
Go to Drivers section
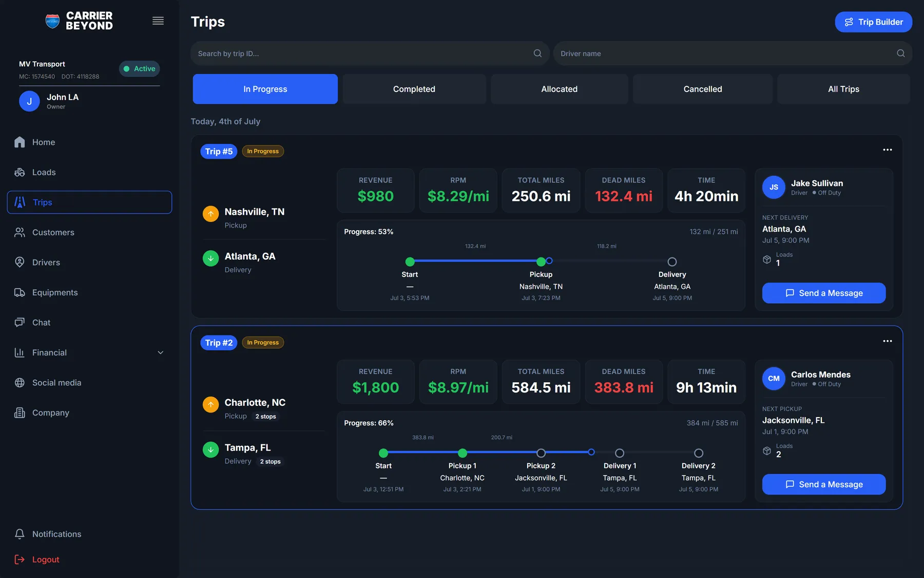89,263
